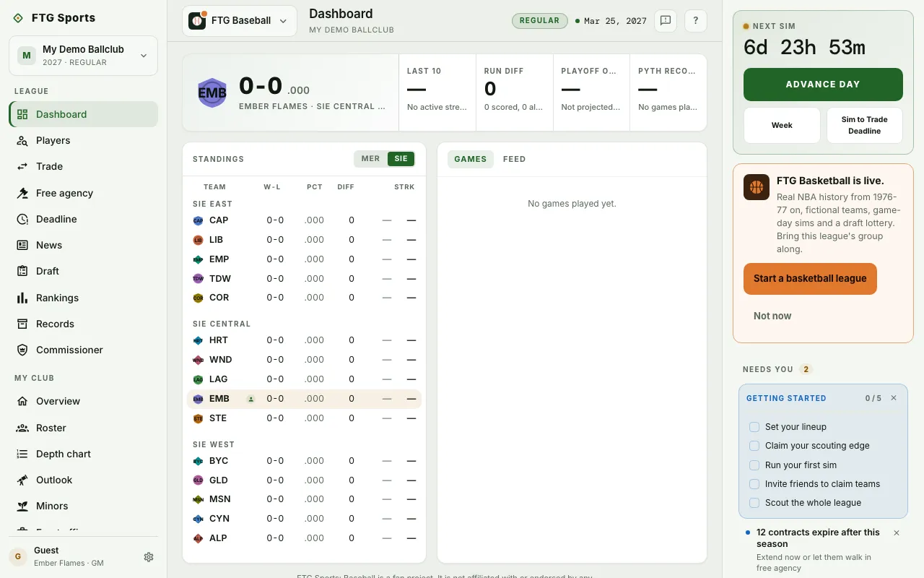This screenshot has height=578, width=924.
Task: Click the basketball icon in promo card
Action: 757,187
